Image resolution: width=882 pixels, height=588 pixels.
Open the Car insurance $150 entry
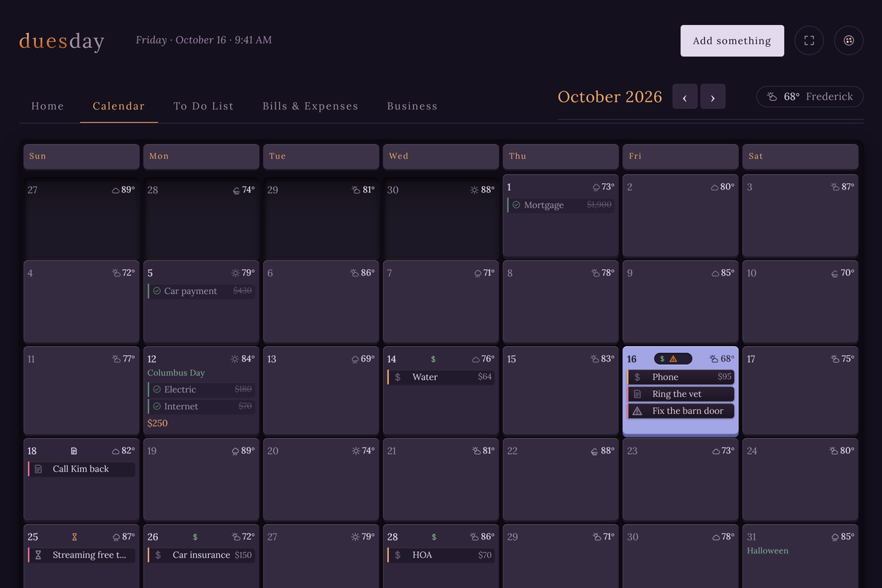201,555
